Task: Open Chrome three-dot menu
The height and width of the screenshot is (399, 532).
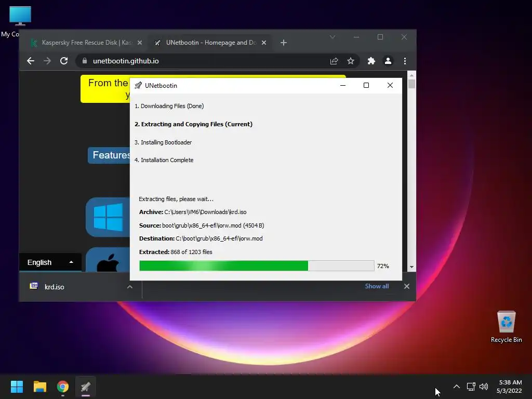Action: click(x=405, y=61)
